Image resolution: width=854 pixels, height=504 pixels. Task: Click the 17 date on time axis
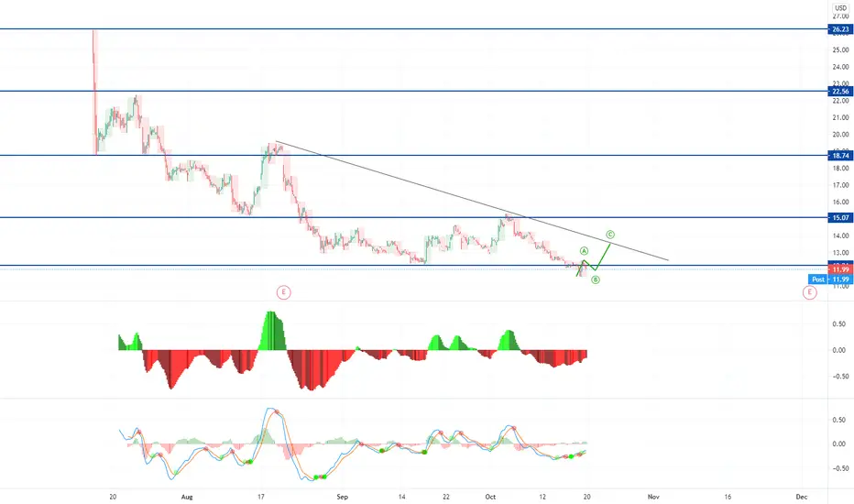(261, 497)
